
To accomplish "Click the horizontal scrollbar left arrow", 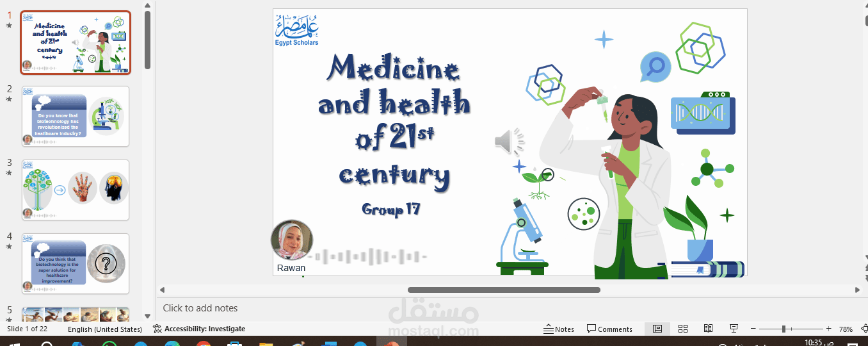I will [x=162, y=290].
